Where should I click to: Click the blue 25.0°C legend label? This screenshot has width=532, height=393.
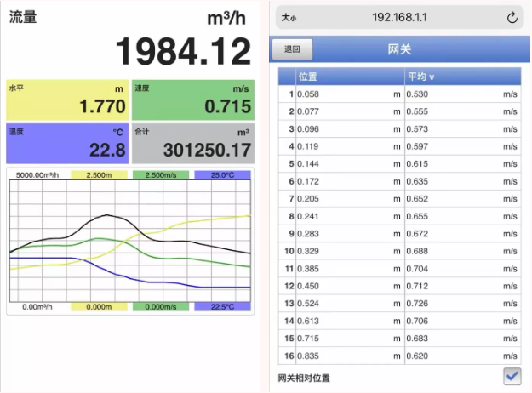pos(221,175)
